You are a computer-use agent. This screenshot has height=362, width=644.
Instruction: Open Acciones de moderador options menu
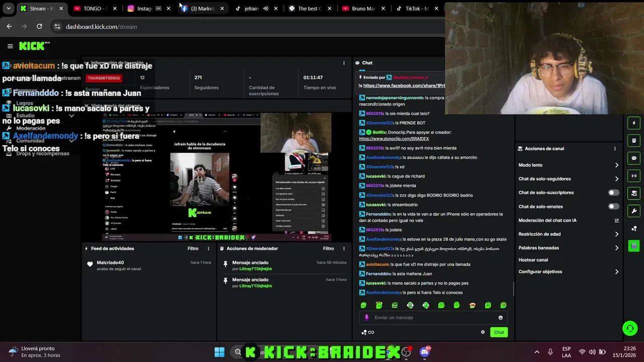(x=344, y=248)
